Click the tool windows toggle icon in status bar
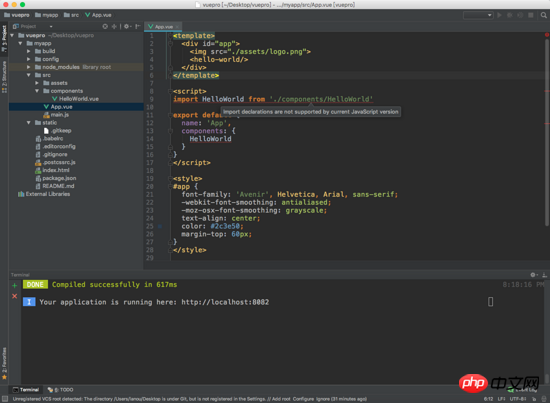Image resolution: width=550 pixels, height=403 pixels. 5,399
